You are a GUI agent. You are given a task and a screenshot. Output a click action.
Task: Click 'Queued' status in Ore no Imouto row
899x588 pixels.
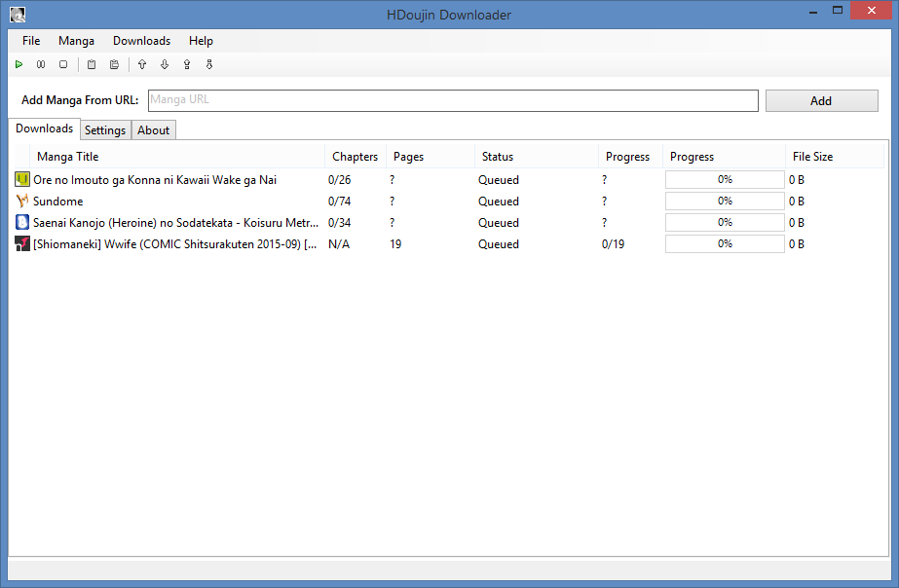(499, 180)
